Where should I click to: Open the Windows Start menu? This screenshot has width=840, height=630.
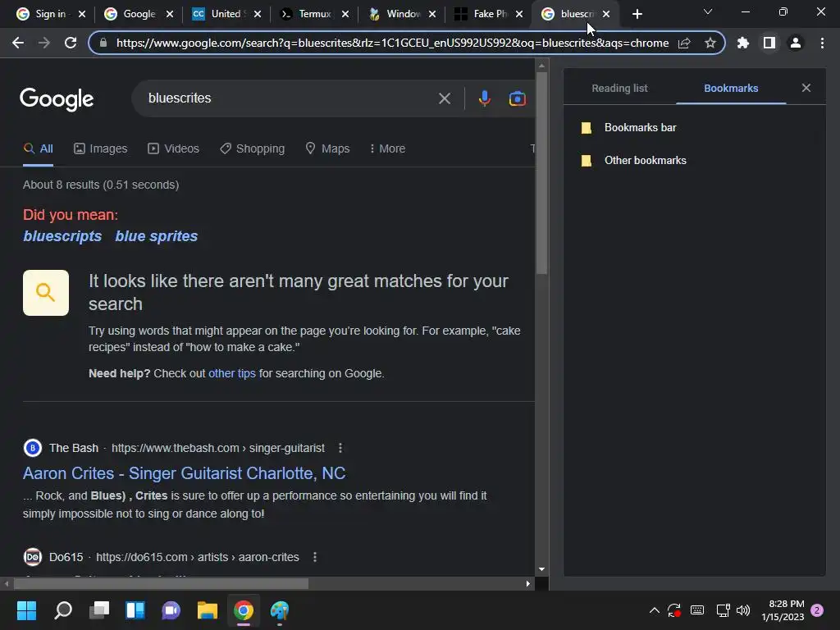point(26,610)
